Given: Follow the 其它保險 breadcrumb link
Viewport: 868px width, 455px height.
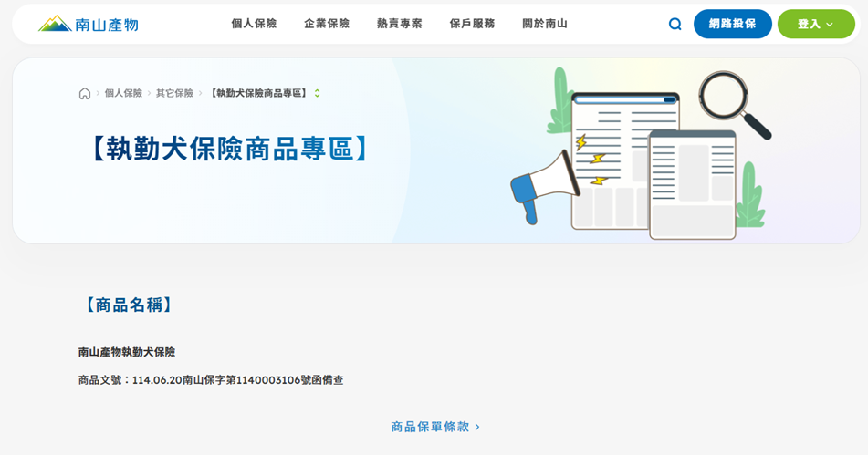Looking at the screenshot, I should tap(174, 93).
